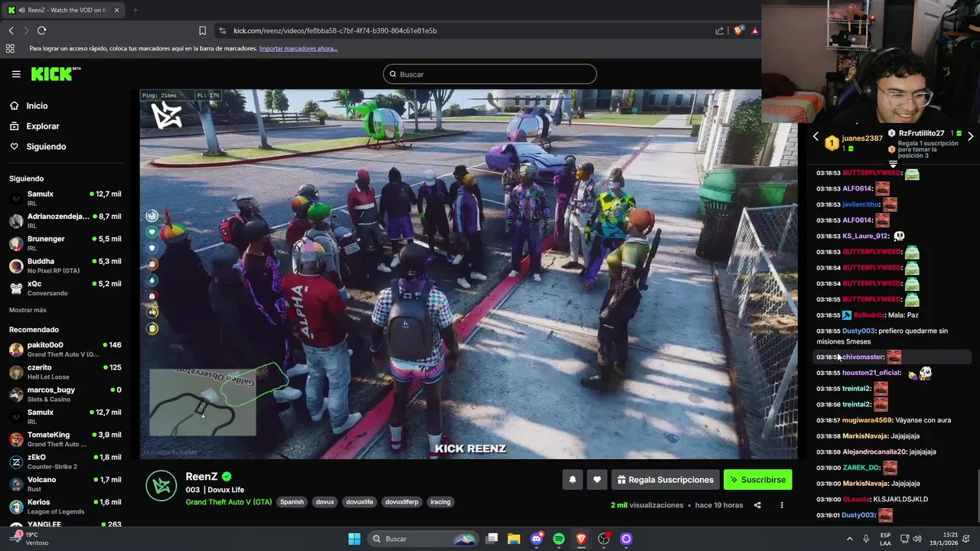Click browser share icon in address bar

coord(720,31)
